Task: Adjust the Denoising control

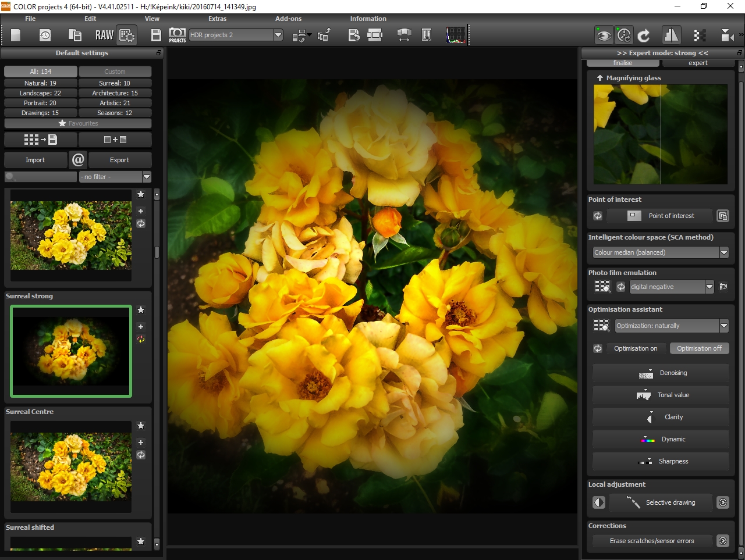Action: pyautogui.click(x=661, y=373)
